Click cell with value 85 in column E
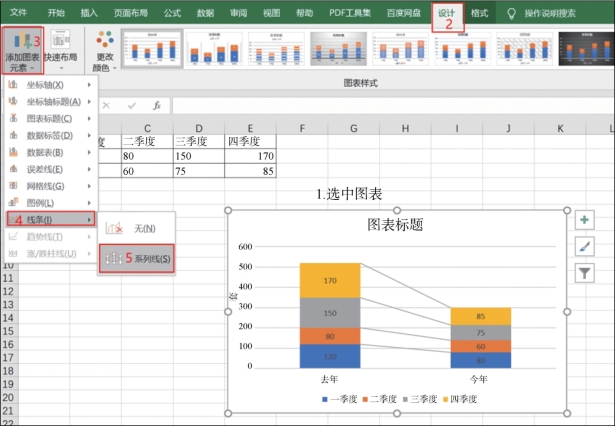 [x=250, y=171]
